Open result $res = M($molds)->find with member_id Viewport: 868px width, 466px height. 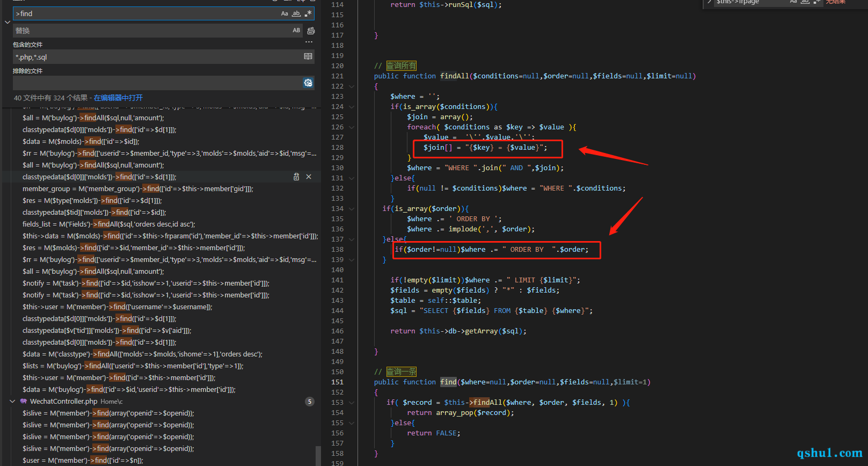134,247
